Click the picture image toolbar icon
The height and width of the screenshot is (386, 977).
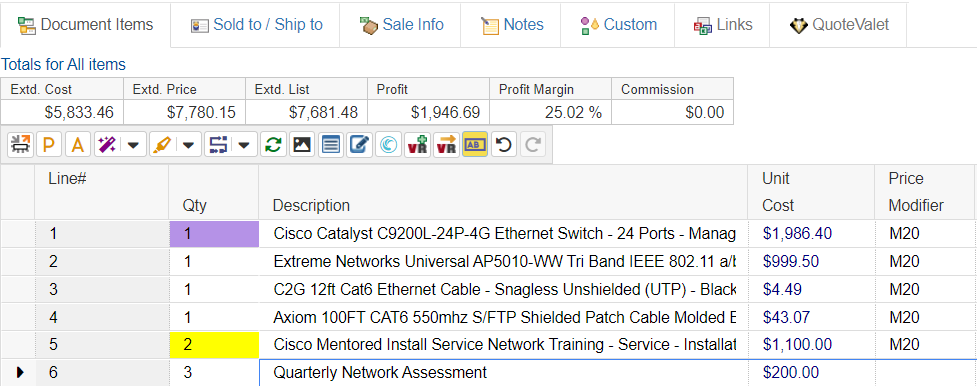(x=302, y=145)
